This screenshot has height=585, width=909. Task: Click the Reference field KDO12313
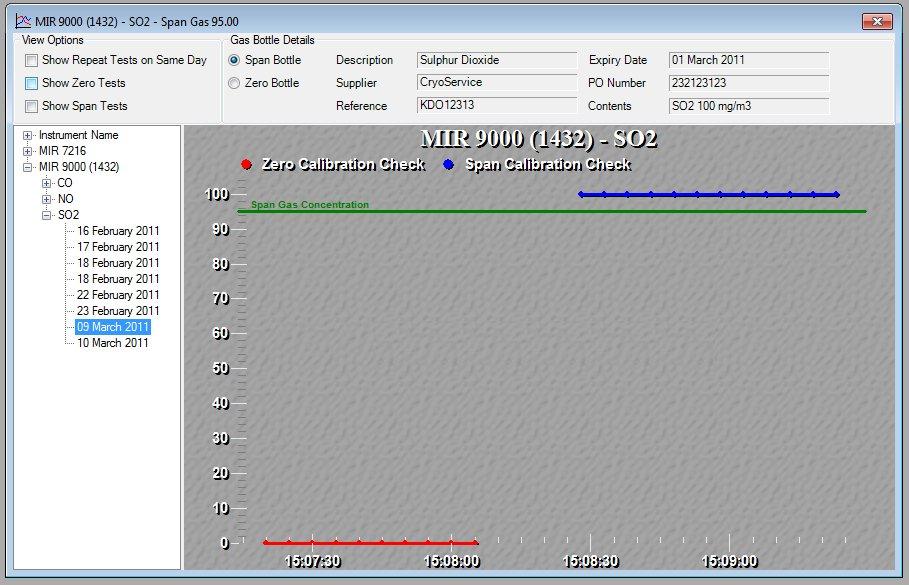coord(497,105)
